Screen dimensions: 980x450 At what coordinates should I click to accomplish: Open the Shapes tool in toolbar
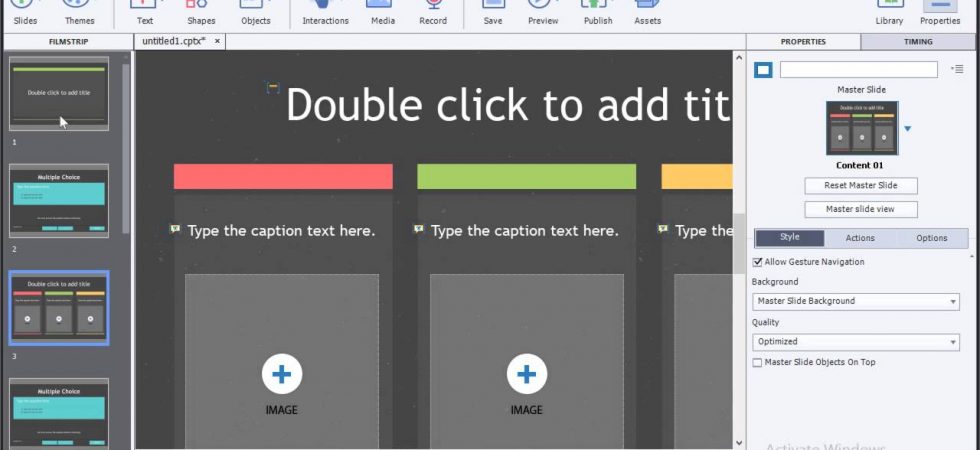point(201,12)
